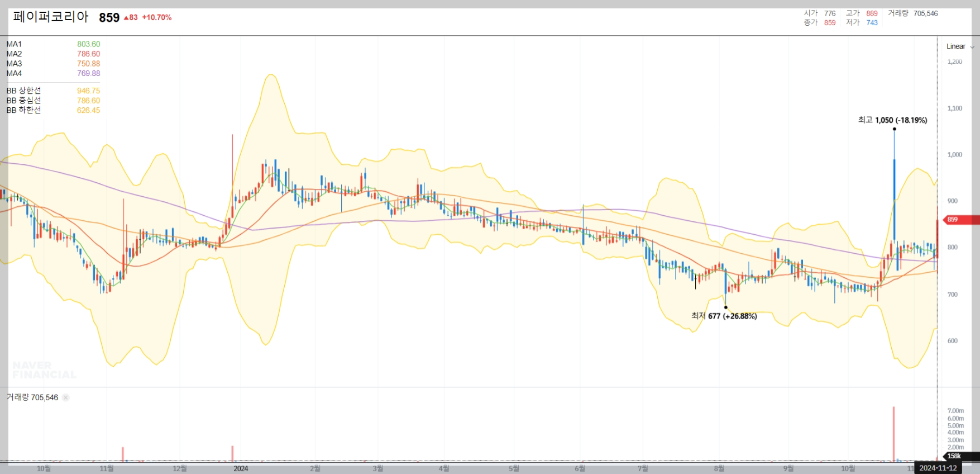Click the 8월 label on the time axis
Viewport: 980px width, 474px height.
click(719, 468)
